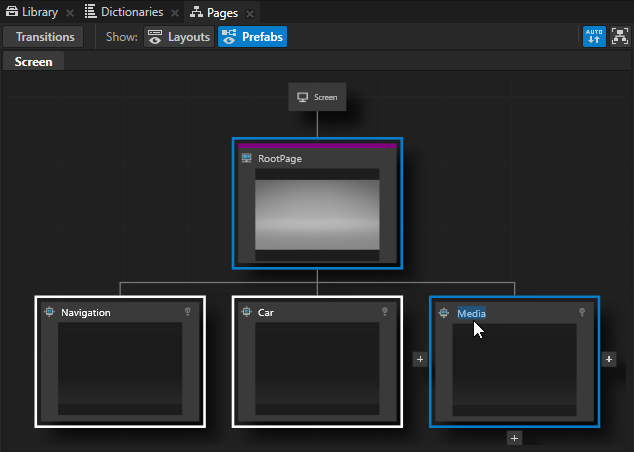Select the Screen node at top
Image resolution: width=634 pixels, height=452 pixels.
tap(317, 97)
